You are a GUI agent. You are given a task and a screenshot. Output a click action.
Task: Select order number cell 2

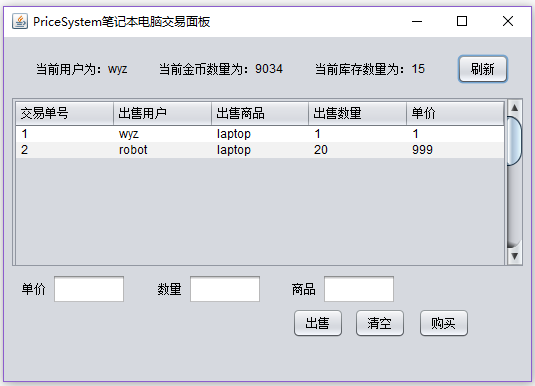coord(64,150)
